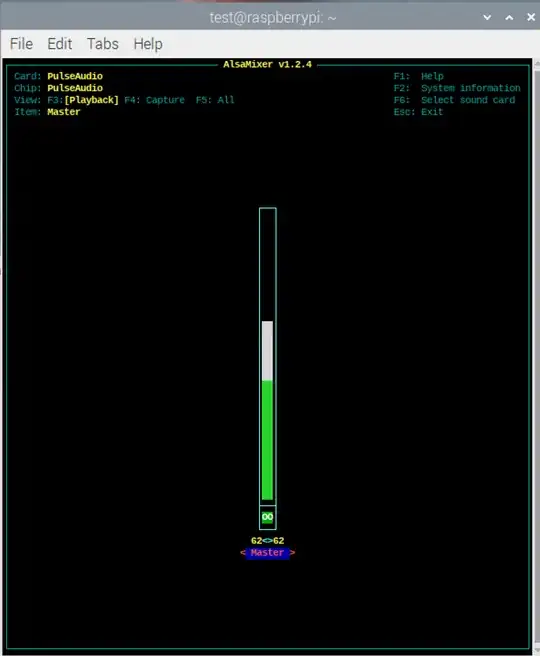Click the Item Master value
Viewport: 540px width, 656px height.
[x=64, y=112]
